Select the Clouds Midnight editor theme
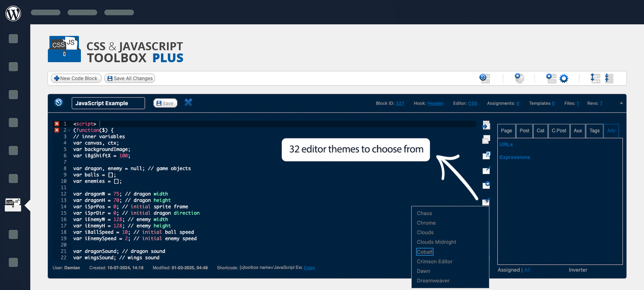Viewport: 644px width, 290px height. tap(436, 242)
